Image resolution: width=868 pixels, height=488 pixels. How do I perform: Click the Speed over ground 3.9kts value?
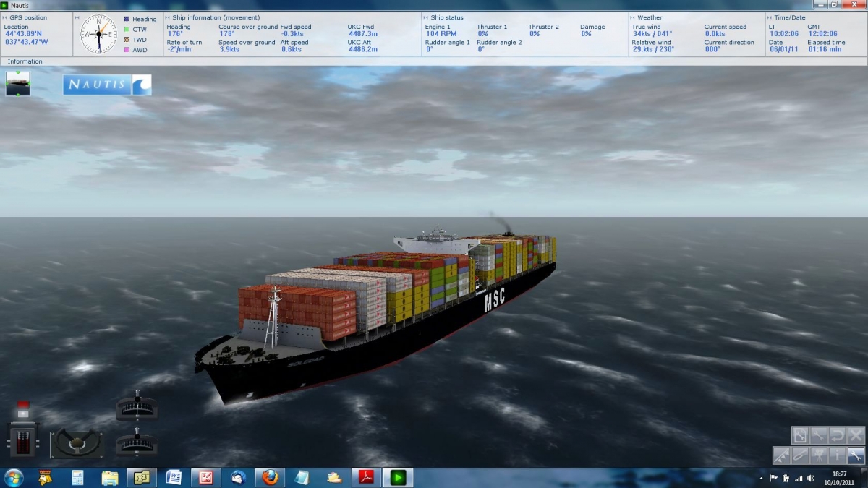click(229, 50)
